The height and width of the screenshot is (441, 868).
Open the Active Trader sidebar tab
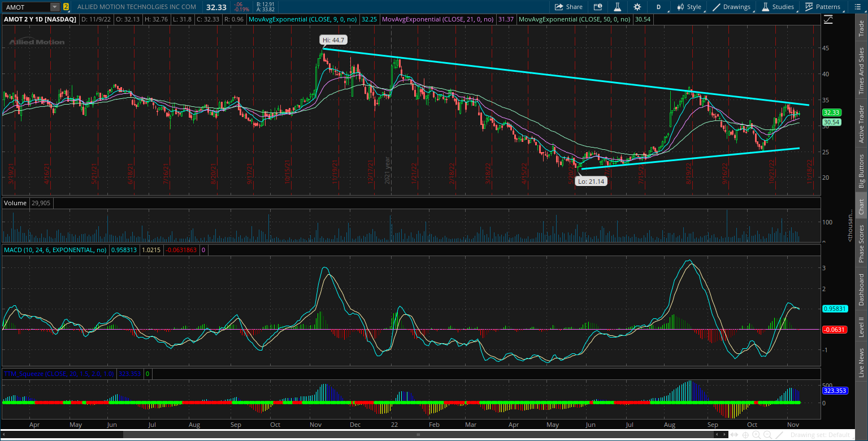tap(861, 123)
